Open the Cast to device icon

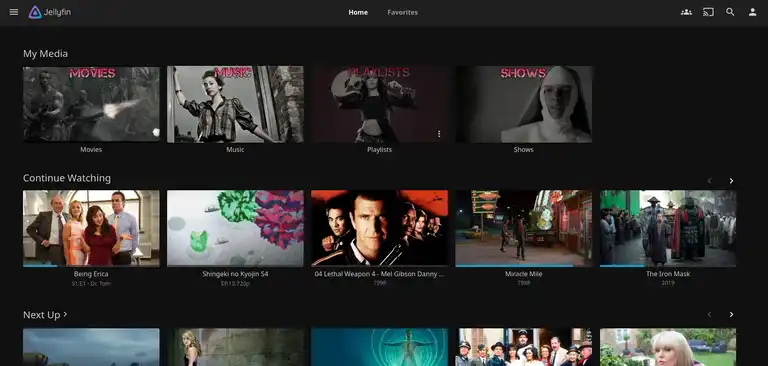(x=708, y=12)
